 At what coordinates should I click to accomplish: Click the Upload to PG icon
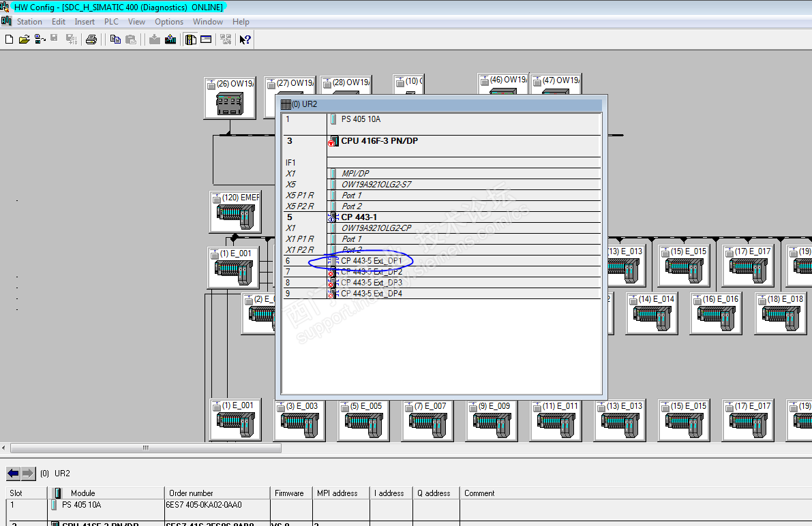(170, 40)
